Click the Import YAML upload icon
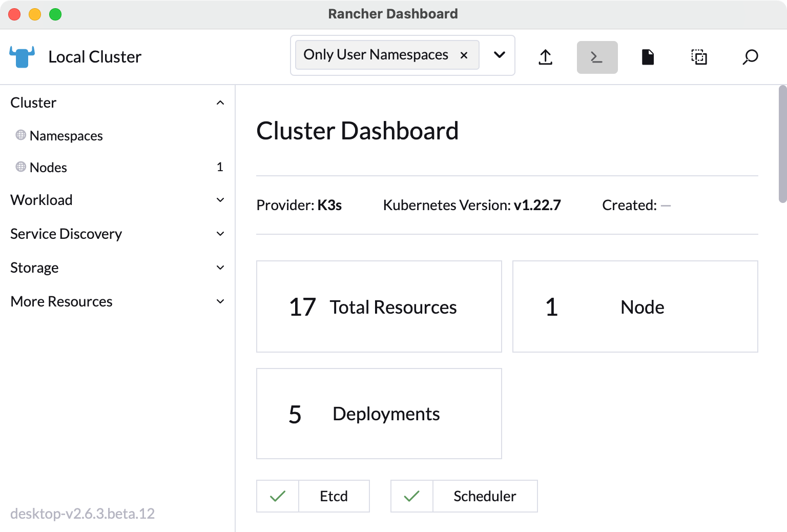 click(546, 57)
